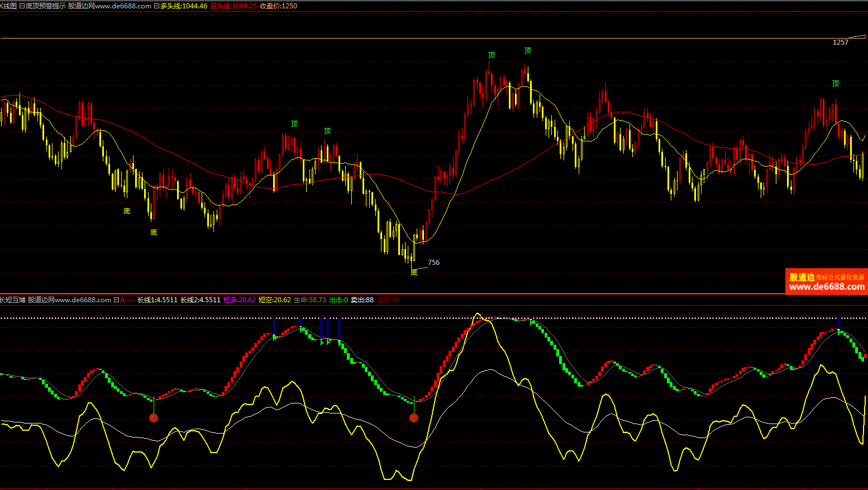Click the magenta 短多:20.62 legend value
The width and height of the screenshot is (868, 490).
point(240,300)
